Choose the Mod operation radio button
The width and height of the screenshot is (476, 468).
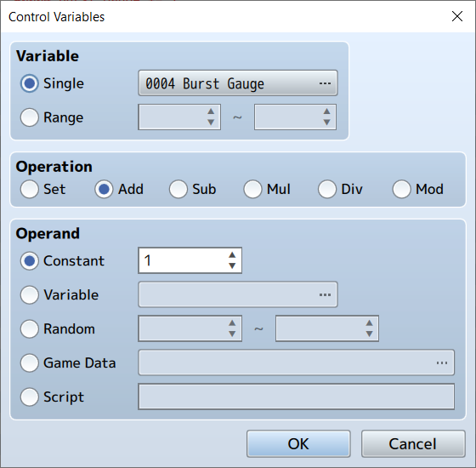401,189
